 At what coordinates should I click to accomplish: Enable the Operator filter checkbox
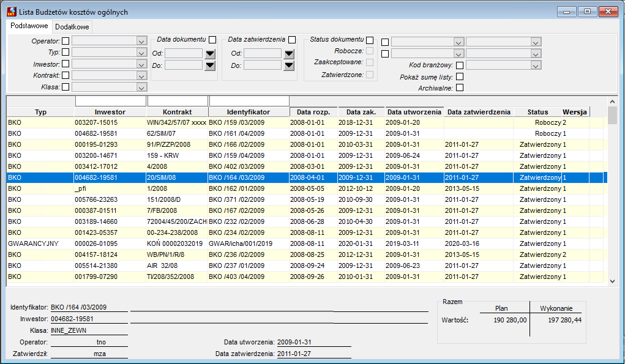[65, 40]
